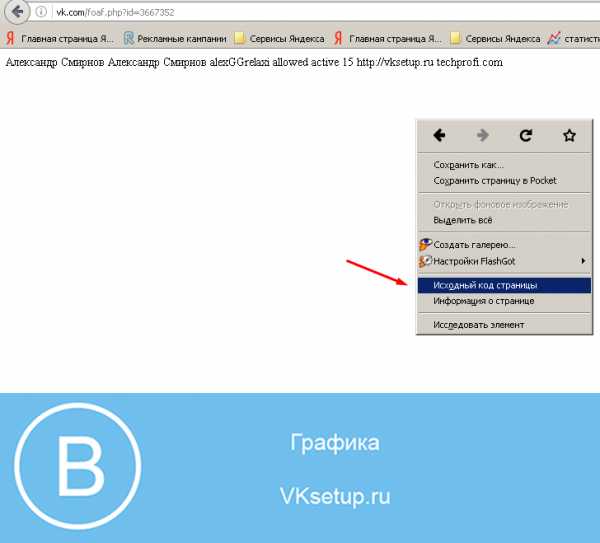This screenshot has height=543, width=600.
Task: Open Рекламные кампании bookmark
Action: pos(175,39)
